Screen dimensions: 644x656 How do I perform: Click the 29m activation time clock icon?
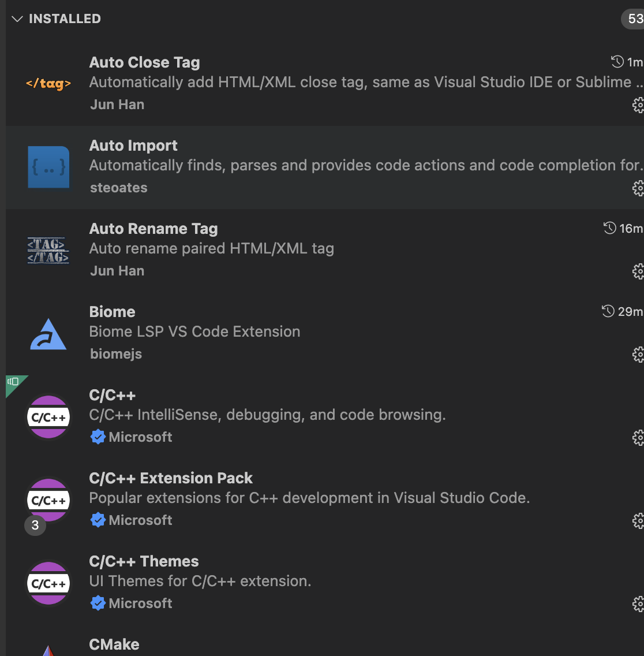[x=608, y=311]
